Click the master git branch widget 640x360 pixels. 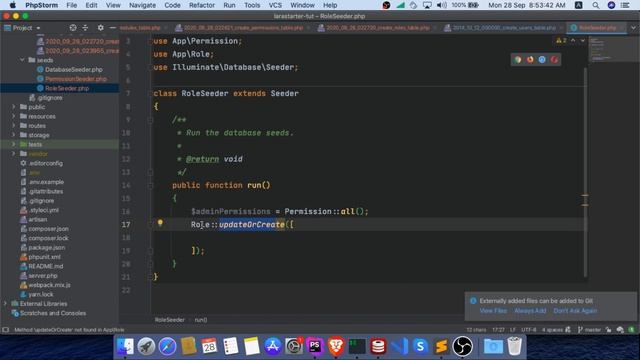(x=589, y=330)
